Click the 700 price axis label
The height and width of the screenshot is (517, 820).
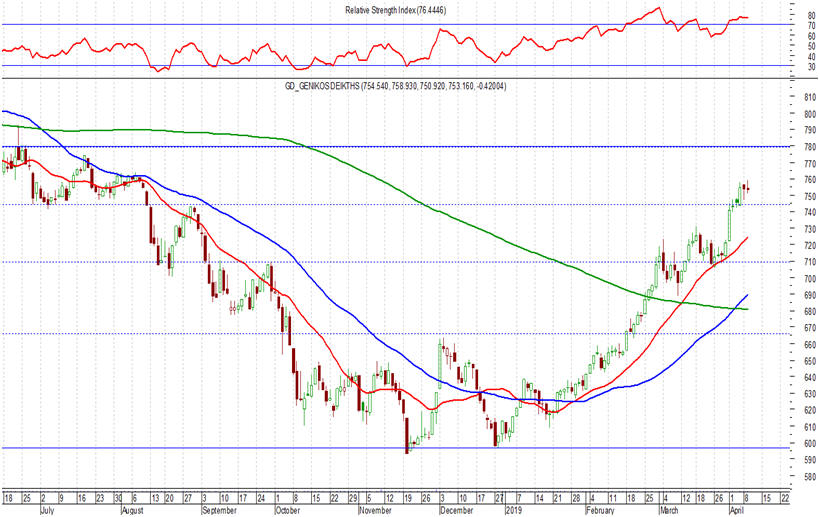pyautogui.click(x=810, y=279)
